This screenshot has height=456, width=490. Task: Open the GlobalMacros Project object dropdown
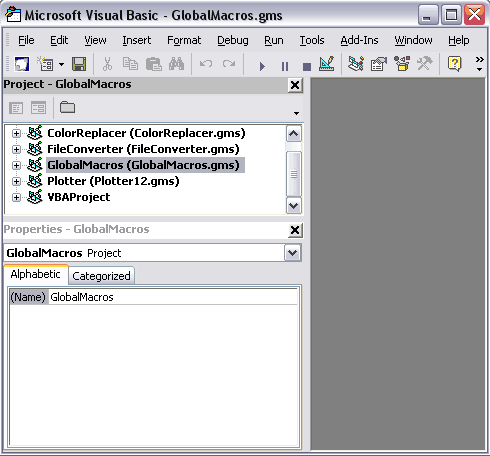coord(293,253)
